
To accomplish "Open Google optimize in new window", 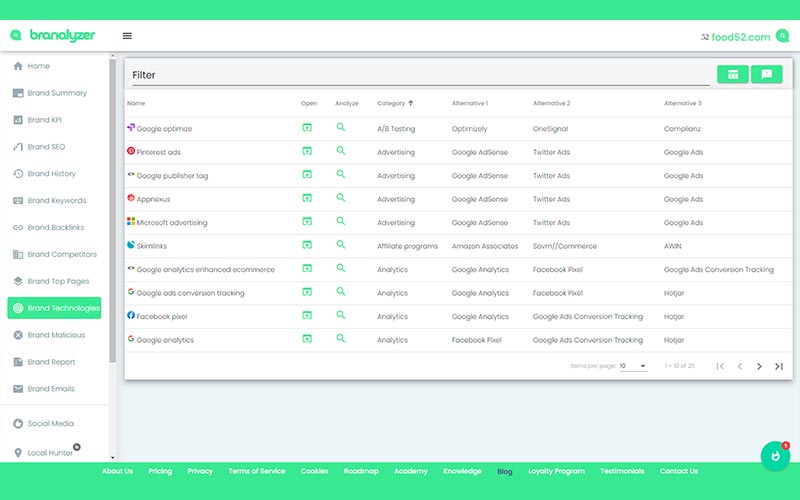I will point(307,128).
